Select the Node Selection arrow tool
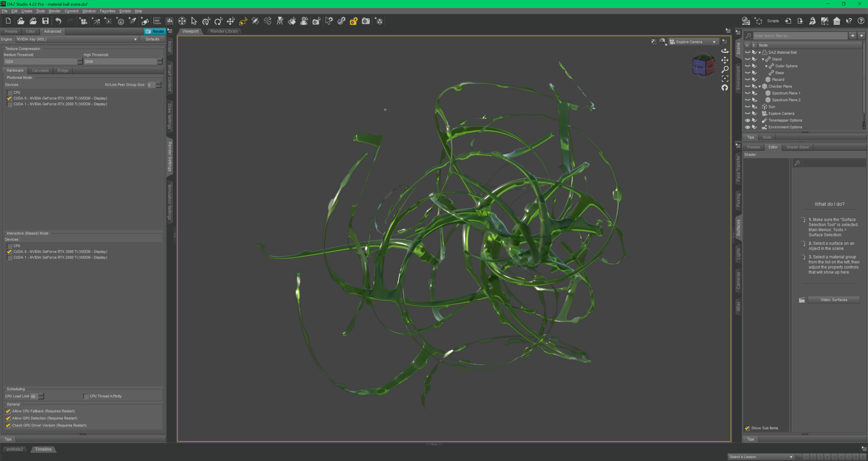Screen dimensions: 868x461 pyautogui.click(x=194, y=21)
